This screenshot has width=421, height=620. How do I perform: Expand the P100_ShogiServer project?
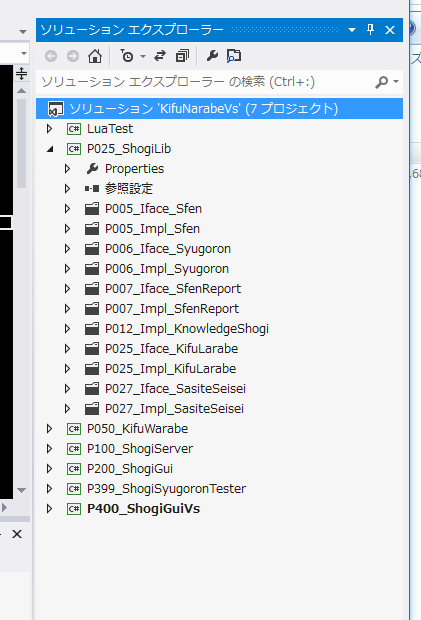click(49, 449)
